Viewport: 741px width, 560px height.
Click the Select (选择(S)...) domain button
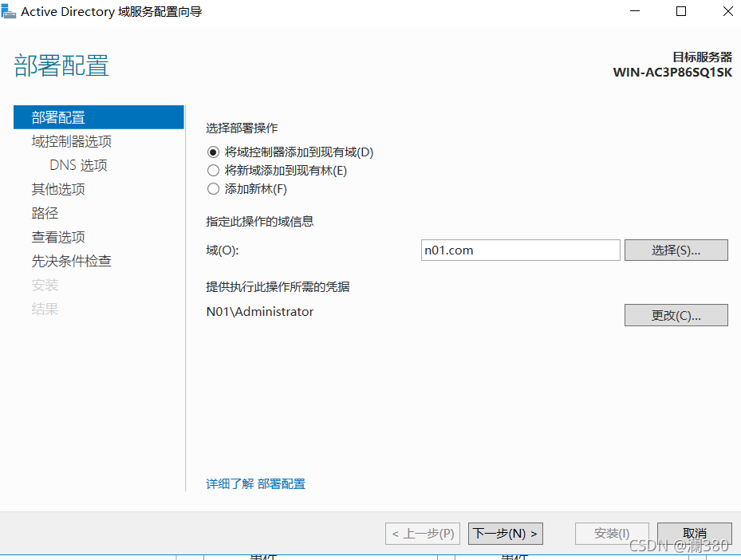[676, 250]
